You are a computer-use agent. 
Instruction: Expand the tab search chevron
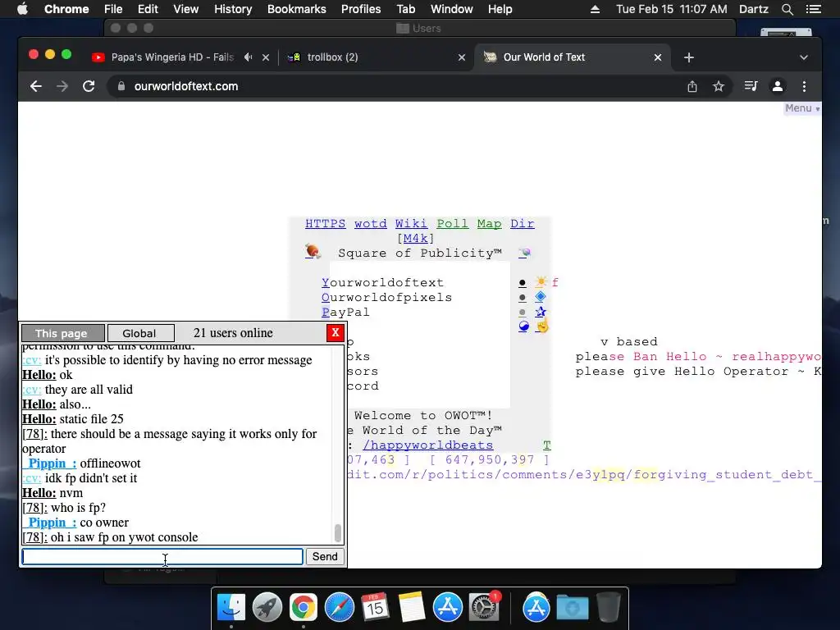click(804, 57)
